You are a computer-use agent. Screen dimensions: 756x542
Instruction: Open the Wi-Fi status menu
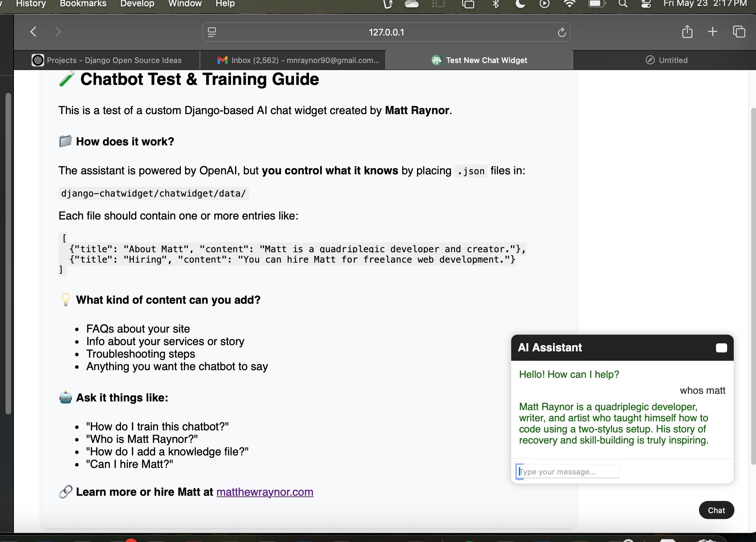tap(569, 4)
